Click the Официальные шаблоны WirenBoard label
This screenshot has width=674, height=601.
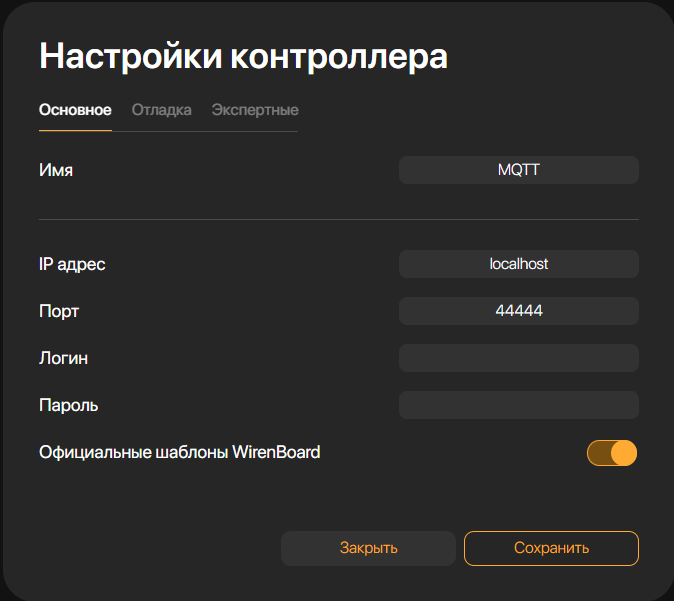179,452
